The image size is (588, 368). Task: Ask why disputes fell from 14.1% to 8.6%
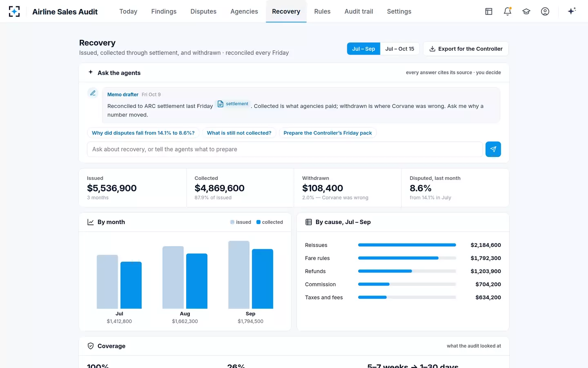click(143, 133)
